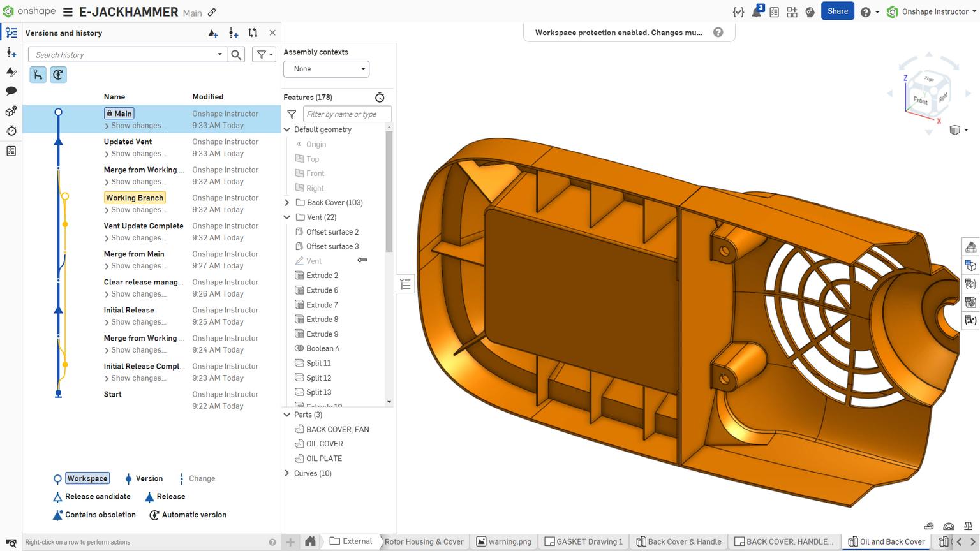Toggle the compact history view button

(x=38, y=75)
